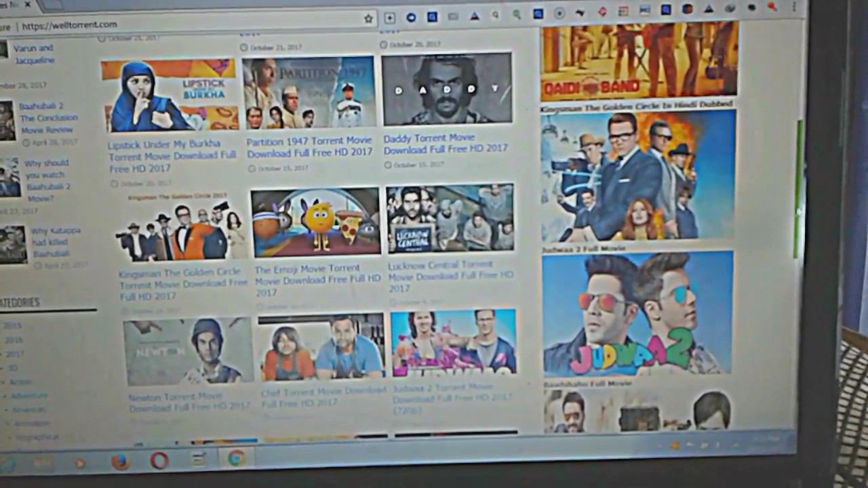Viewport: 868px width, 488px height.
Task: Select the 2015 category
Action: (x=12, y=326)
